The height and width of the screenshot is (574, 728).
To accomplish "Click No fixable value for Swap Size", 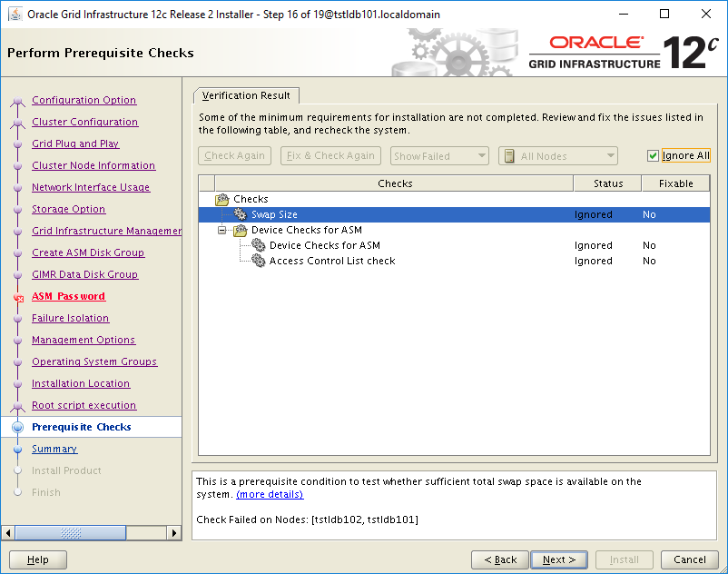I will click(x=649, y=214).
